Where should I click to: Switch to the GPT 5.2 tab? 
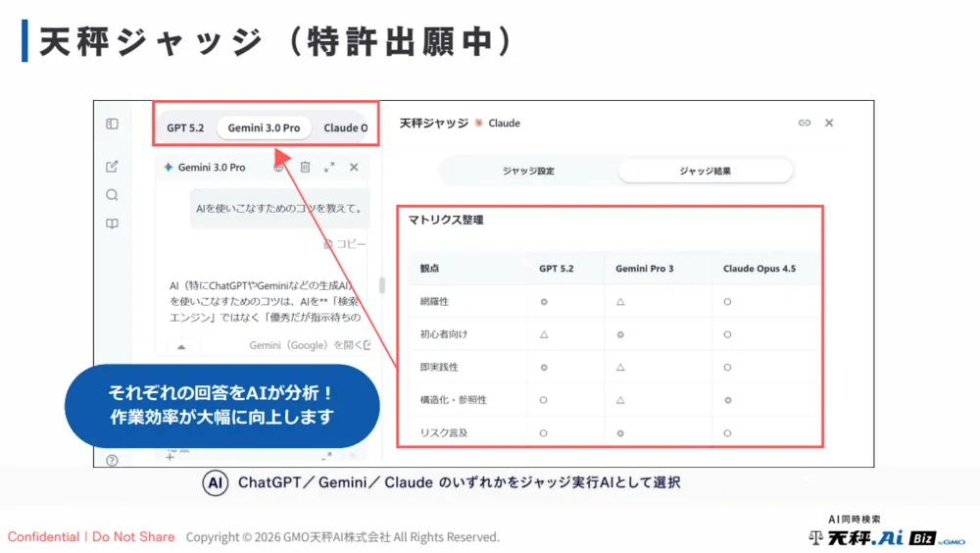pyautogui.click(x=185, y=127)
